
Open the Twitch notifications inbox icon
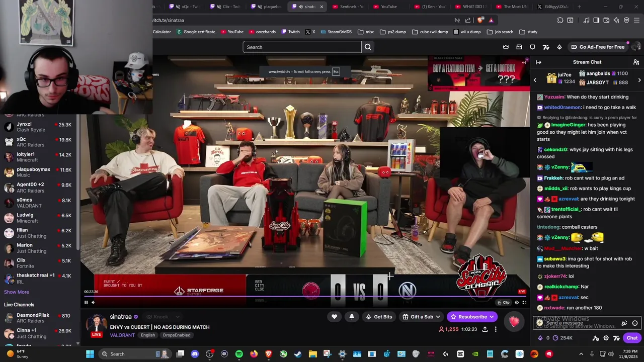519,47
